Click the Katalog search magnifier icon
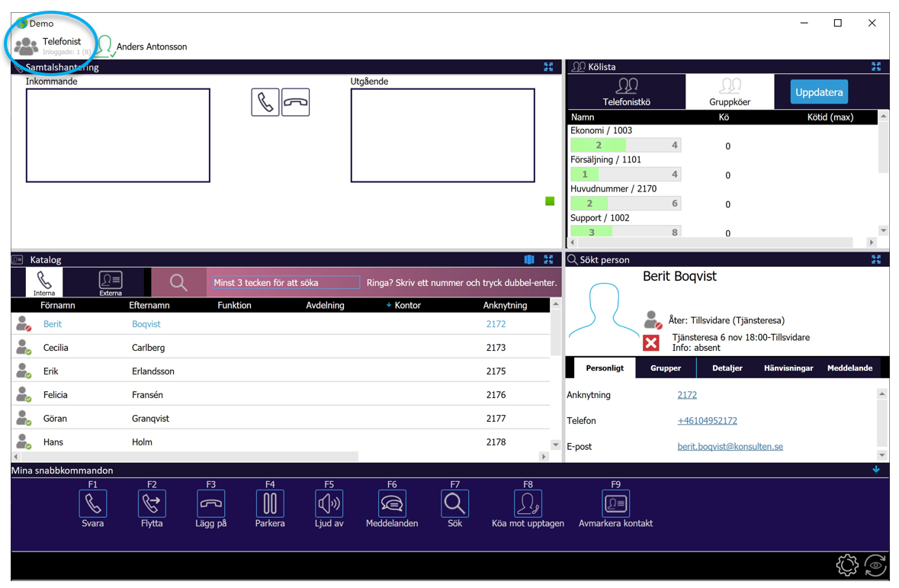 click(178, 282)
